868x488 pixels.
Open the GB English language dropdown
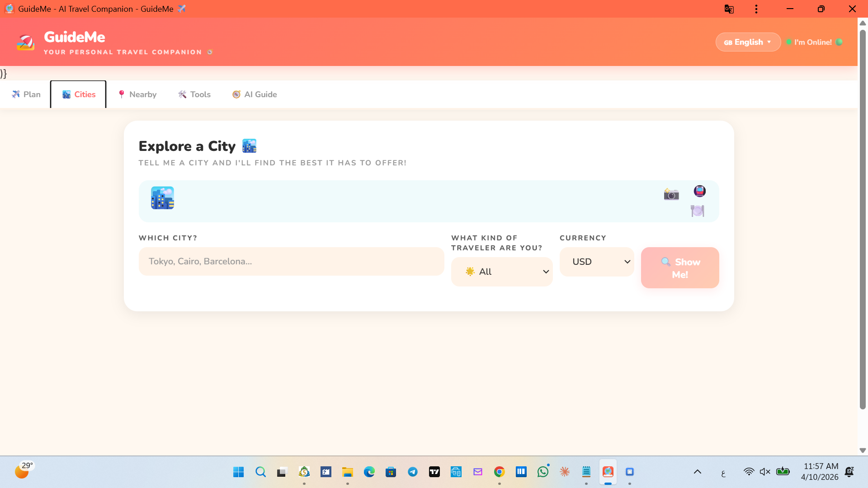point(748,42)
